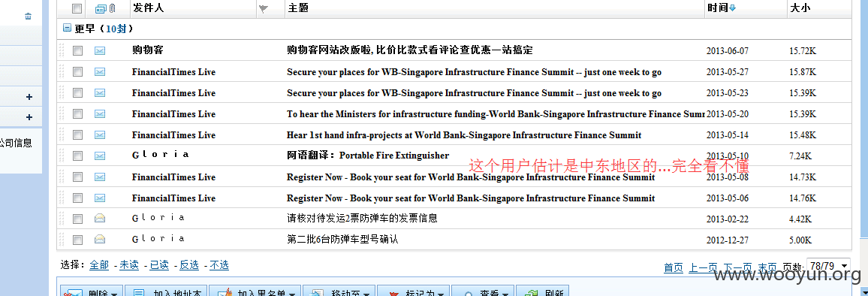This screenshot has height=296, width=868.
Task: Check the box for the 2013-05-08 FinancialTimes mail
Action: (x=77, y=177)
